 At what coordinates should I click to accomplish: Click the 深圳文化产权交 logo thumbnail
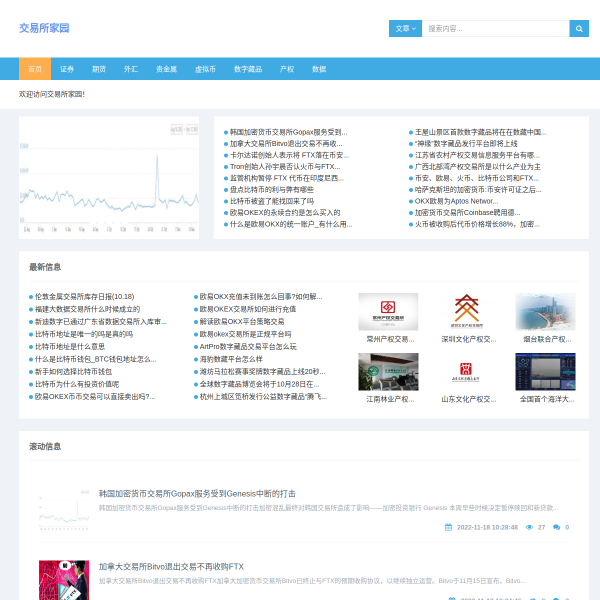(x=466, y=312)
